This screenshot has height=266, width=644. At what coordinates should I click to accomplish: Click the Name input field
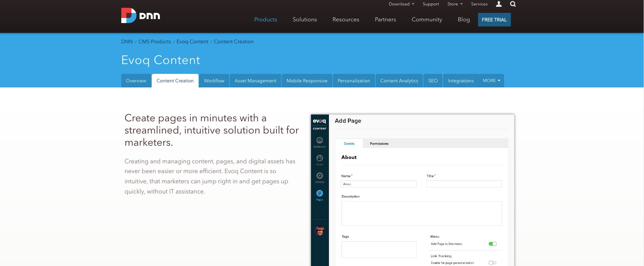[379, 184]
